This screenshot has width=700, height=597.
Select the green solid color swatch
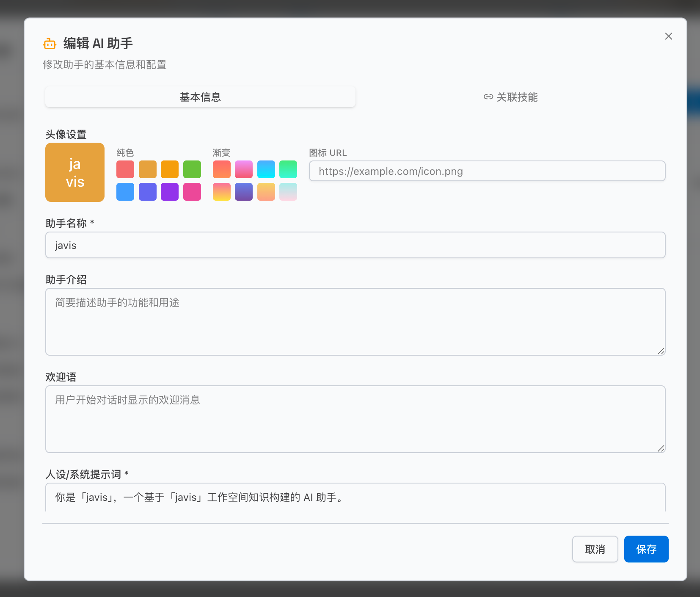click(x=192, y=169)
